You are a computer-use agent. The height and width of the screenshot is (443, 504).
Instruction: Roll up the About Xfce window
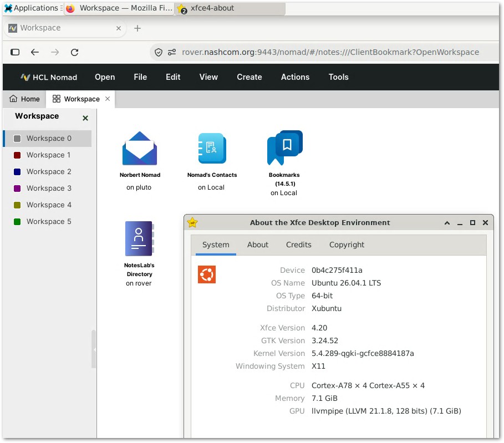tap(447, 222)
